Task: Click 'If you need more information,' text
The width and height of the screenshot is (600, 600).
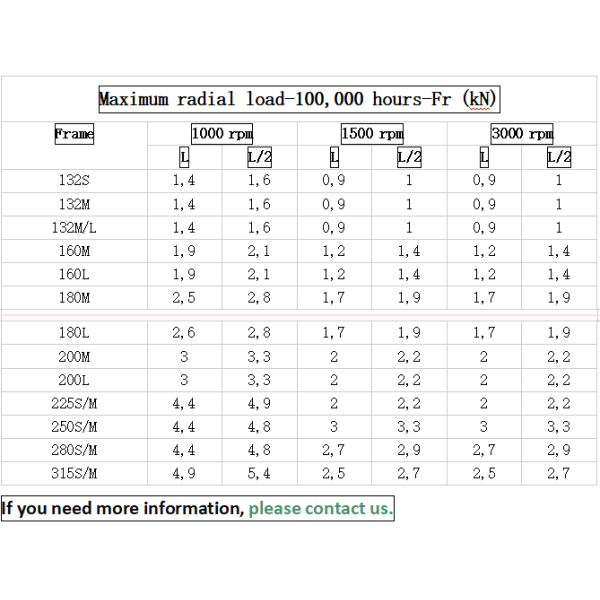Action: [123, 509]
